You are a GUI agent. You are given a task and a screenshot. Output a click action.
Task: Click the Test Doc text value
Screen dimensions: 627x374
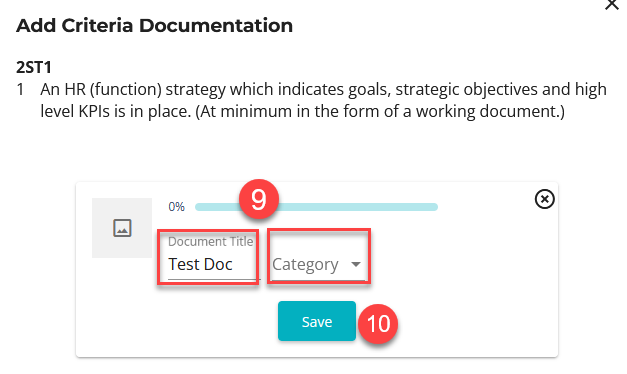tap(200, 264)
